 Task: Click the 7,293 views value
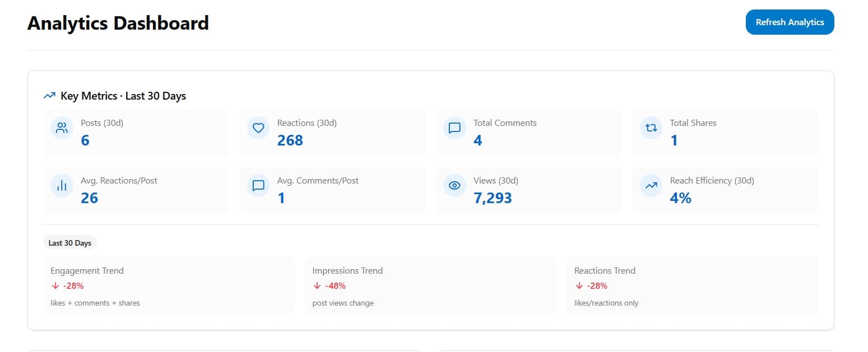(x=493, y=198)
